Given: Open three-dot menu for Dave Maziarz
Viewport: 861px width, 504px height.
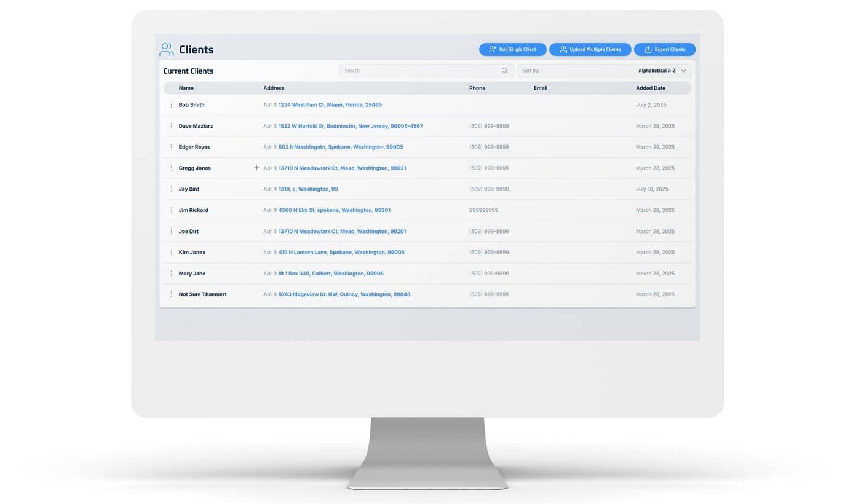Looking at the screenshot, I should tap(172, 126).
